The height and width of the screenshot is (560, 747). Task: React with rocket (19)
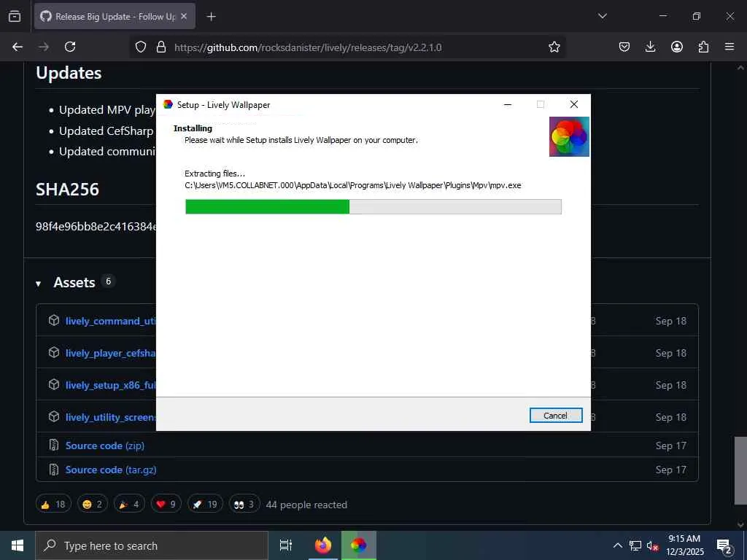point(205,504)
